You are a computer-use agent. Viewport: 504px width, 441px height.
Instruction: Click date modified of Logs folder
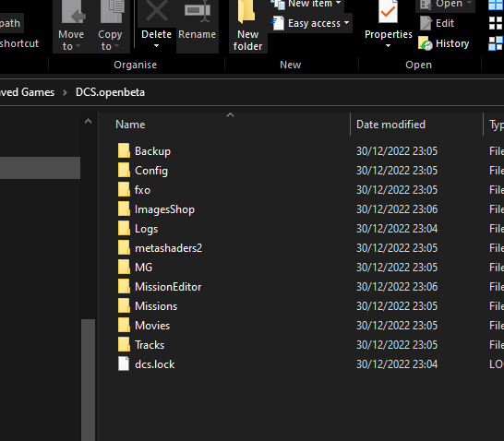397,229
